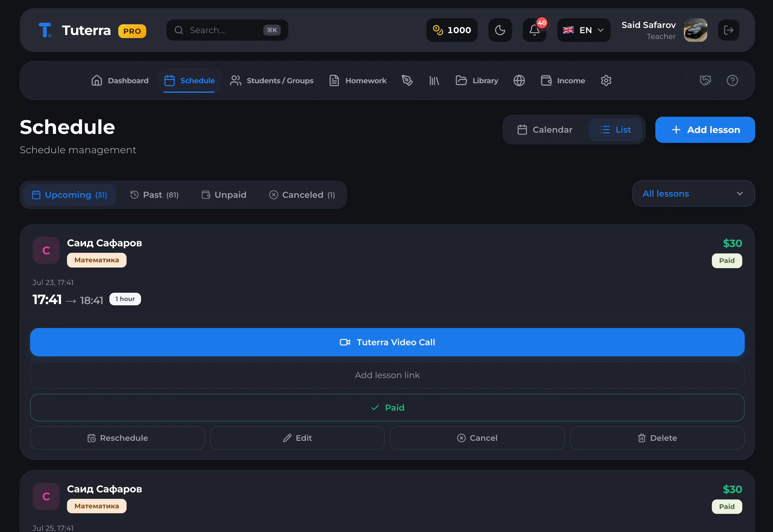Click the bookshelf nav icon

tap(434, 80)
